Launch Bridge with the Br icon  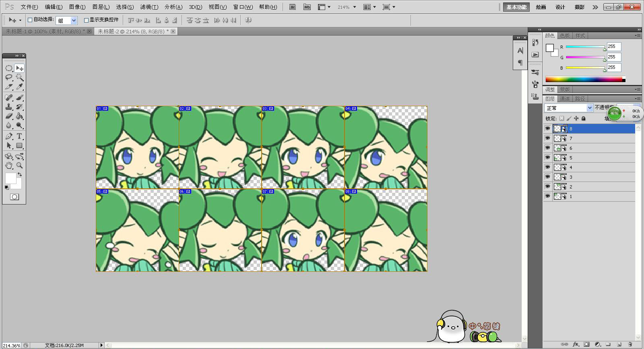coord(293,7)
